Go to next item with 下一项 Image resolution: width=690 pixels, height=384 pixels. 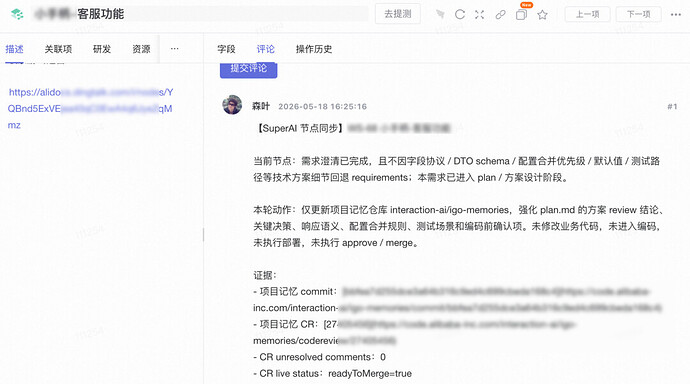pos(639,14)
